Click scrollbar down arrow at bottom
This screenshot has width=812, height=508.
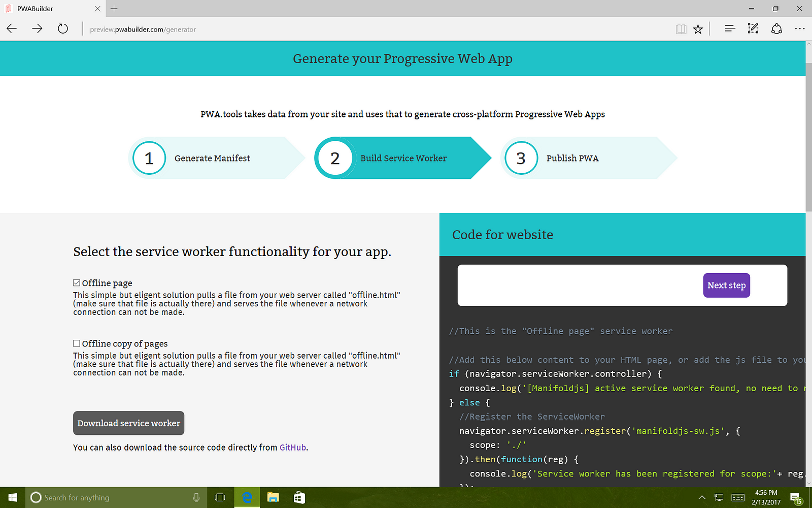click(808, 483)
